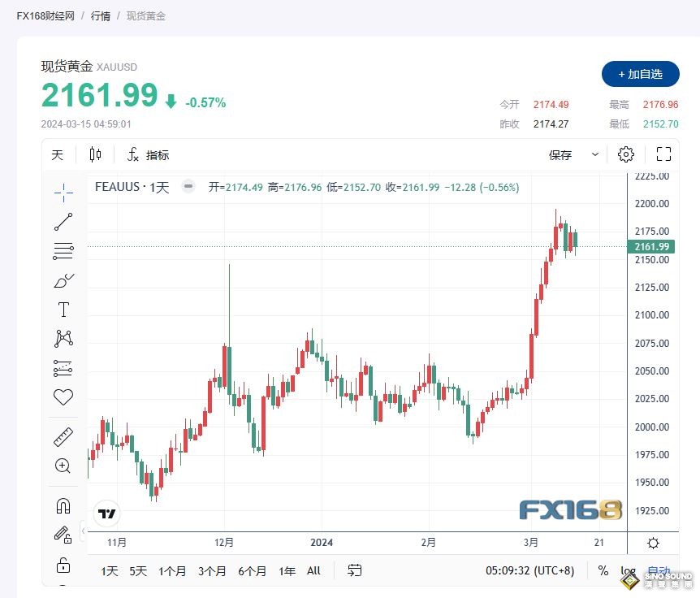Select the 3个月 time range
The height and width of the screenshot is (598, 700).
tap(212, 571)
